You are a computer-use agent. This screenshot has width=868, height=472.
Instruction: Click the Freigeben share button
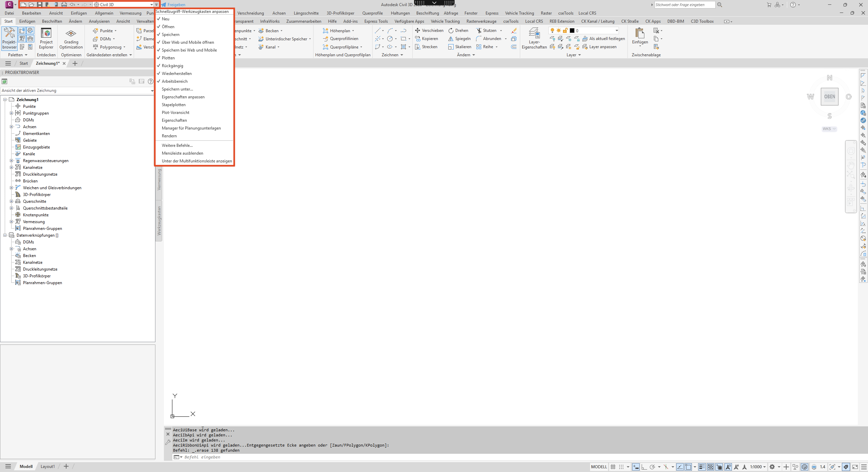click(x=173, y=5)
